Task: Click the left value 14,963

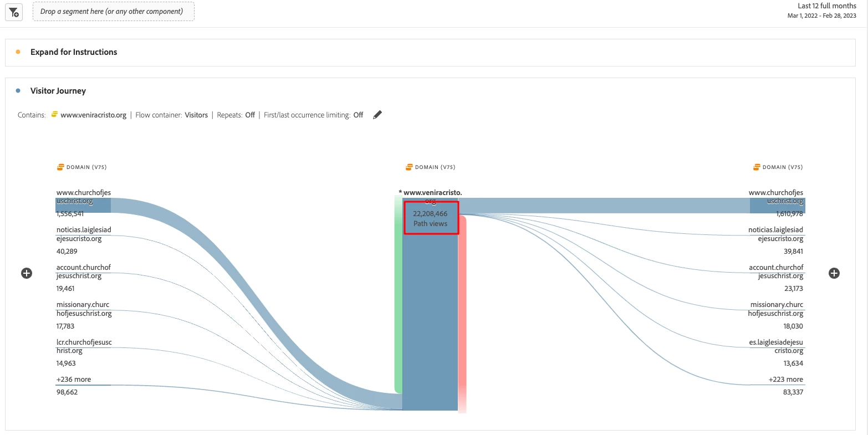Action: tap(66, 364)
